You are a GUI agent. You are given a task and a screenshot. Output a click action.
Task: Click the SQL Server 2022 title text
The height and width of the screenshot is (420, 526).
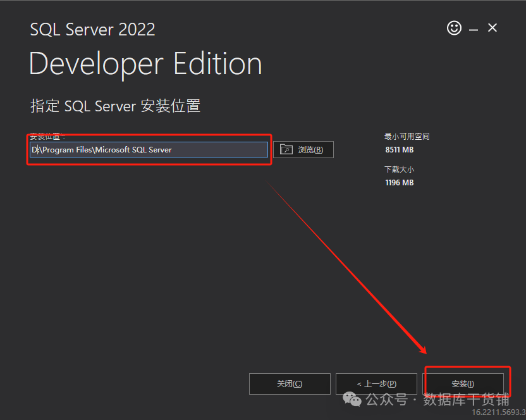[x=92, y=30]
